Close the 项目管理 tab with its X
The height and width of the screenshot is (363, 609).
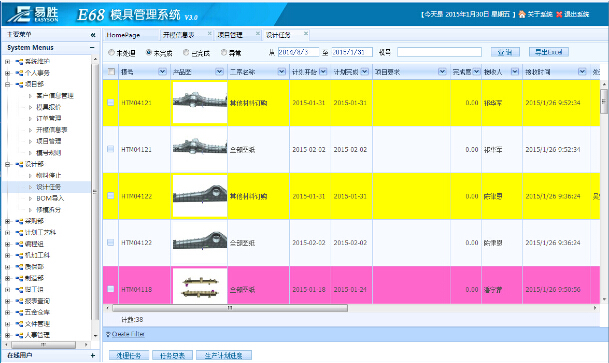[x=258, y=34]
